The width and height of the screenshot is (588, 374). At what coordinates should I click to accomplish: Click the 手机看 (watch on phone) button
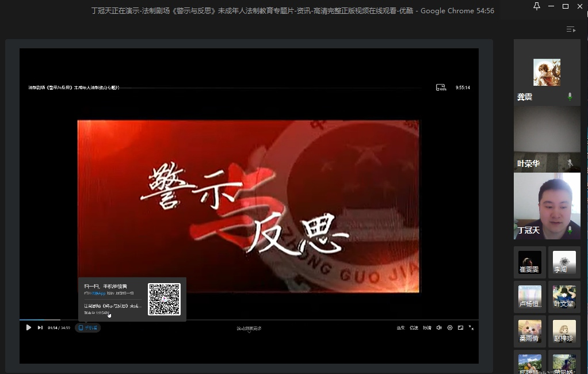tap(88, 327)
